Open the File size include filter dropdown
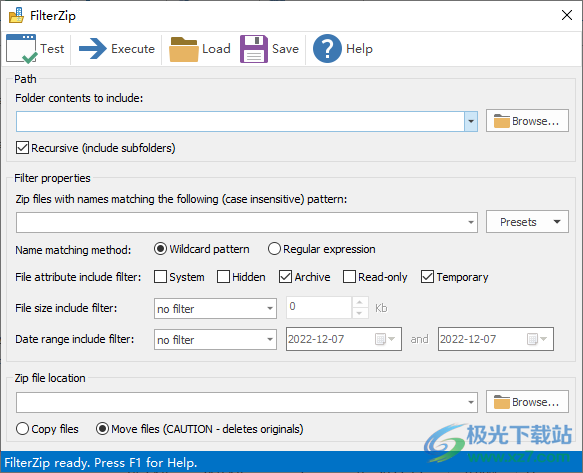The height and width of the screenshot is (473, 583). (215, 308)
